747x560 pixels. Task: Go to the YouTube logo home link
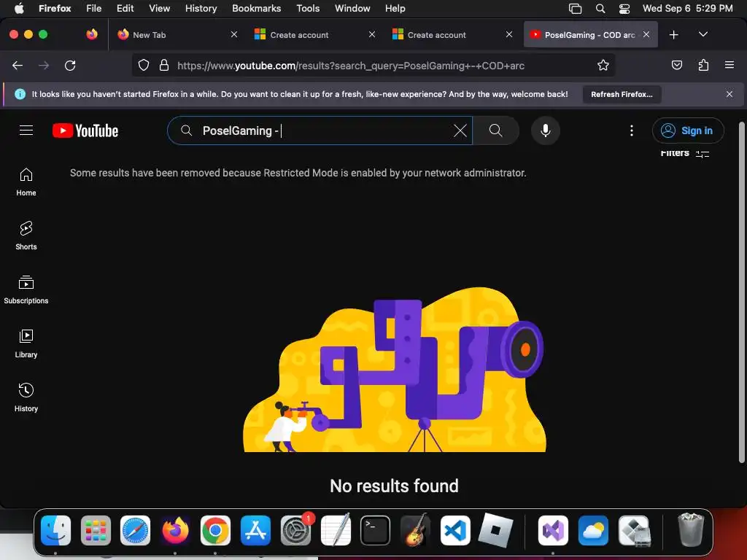(x=85, y=131)
